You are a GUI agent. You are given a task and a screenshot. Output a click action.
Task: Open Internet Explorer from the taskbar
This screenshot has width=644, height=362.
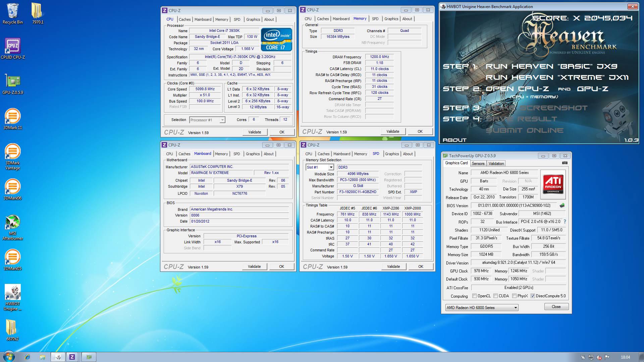point(28,357)
